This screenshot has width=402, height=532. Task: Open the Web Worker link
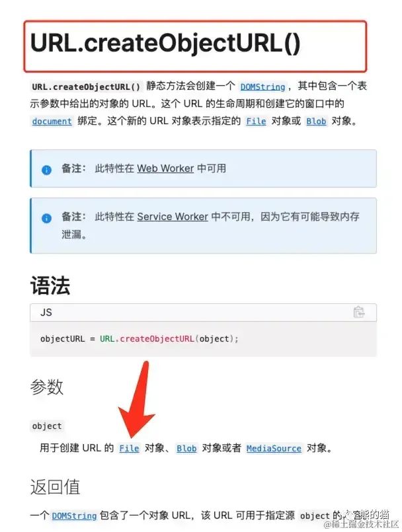tap(165, 169)
